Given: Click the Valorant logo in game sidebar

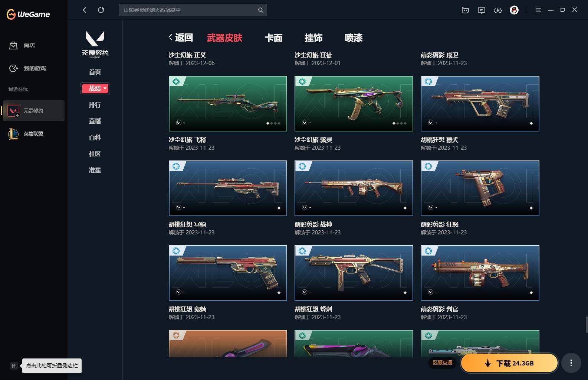Looking at the screenshot, I should (95, 44).
